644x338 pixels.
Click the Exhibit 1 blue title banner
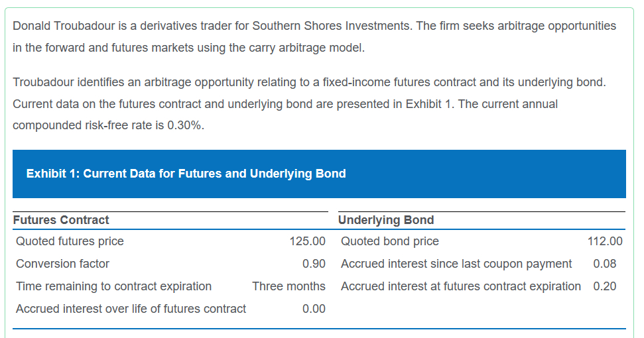click(x=318, y=174)
